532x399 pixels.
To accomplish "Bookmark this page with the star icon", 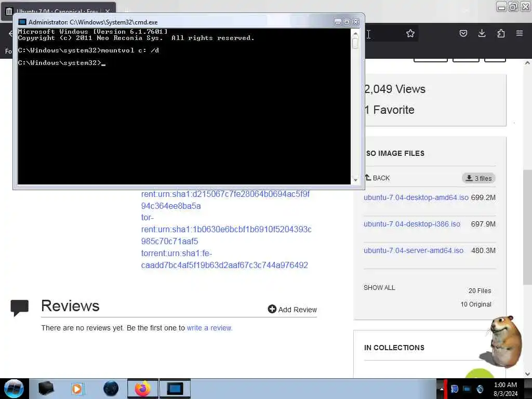I will tap(410, 33).
